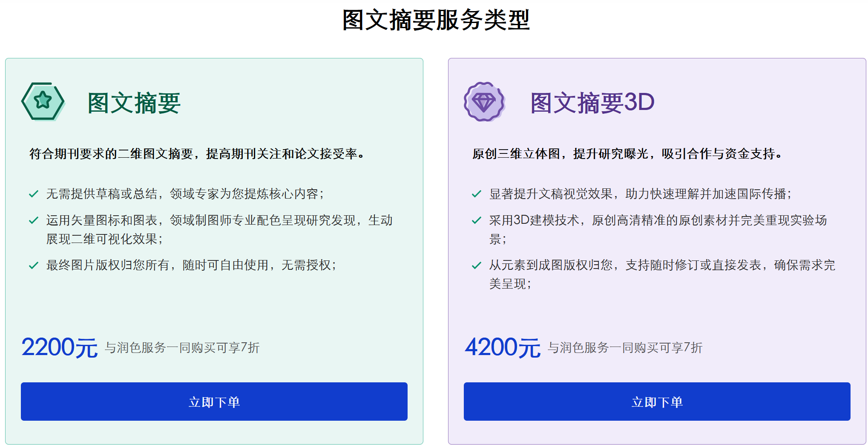Image resolution: width=868 pixels, height=445 pixels.
Task: Click the purple diamond seal icon
Action: [485, 102]
